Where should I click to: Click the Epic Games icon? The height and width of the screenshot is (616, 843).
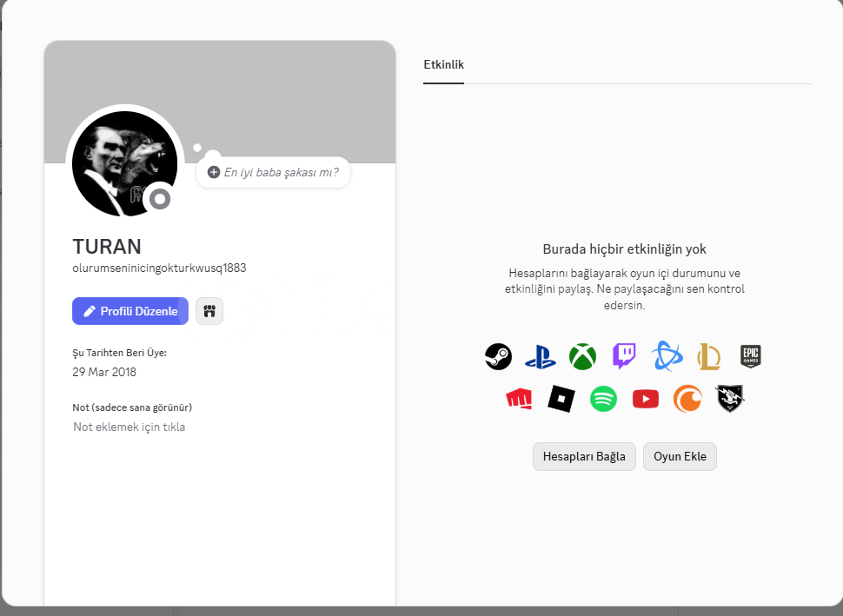tap(751, 356)
